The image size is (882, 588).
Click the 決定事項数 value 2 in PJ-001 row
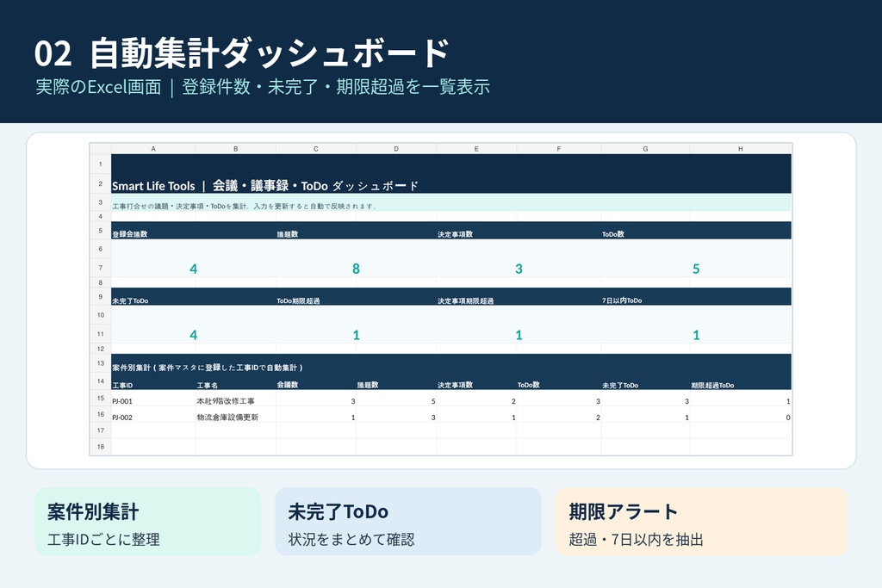513,401
